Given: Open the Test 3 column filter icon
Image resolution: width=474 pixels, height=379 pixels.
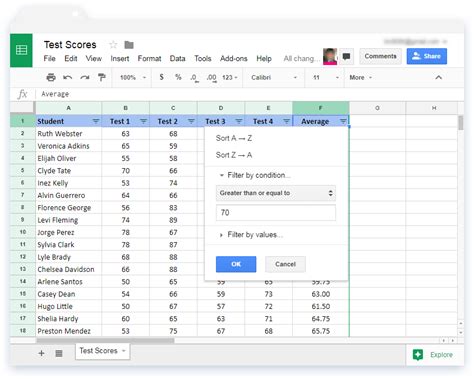Looking at the screenshot, I should [x=239, y=121].
